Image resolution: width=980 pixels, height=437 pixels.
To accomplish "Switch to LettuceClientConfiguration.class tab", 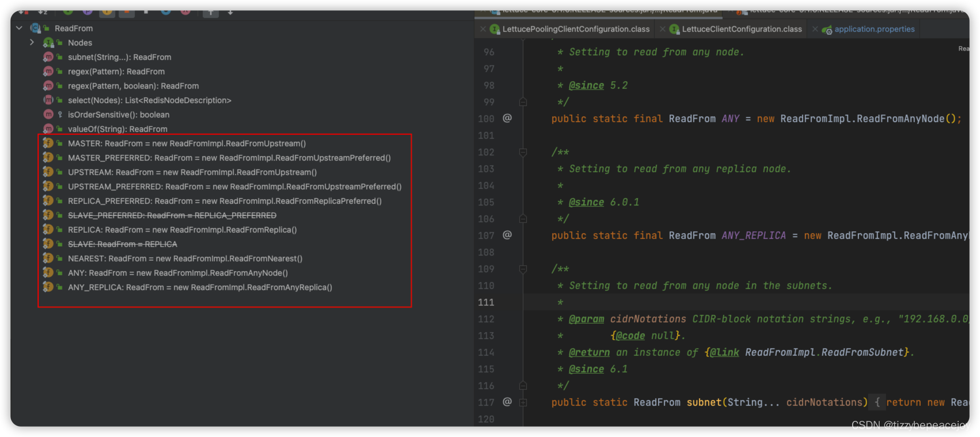I will click(x=742, y=29).
